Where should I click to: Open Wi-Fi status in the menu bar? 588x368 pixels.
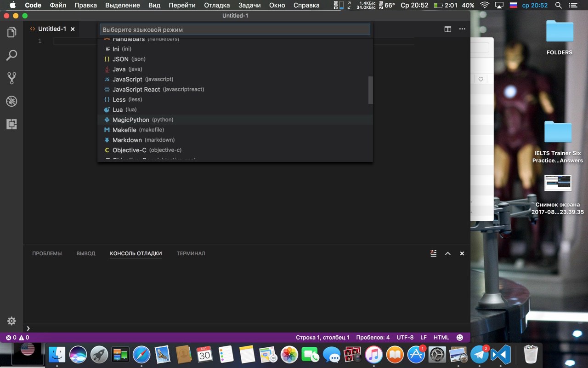point(485,6)
